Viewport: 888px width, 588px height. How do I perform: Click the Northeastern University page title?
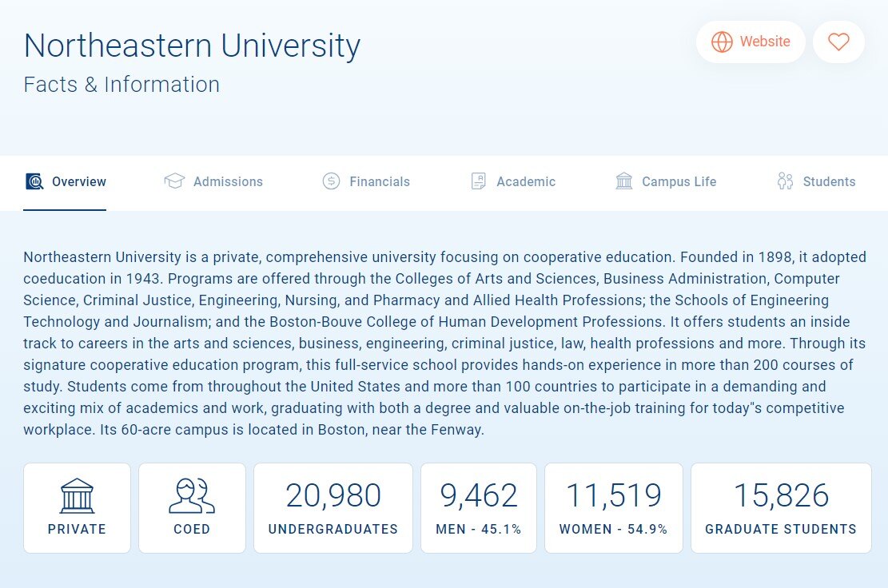click(192, 46)
